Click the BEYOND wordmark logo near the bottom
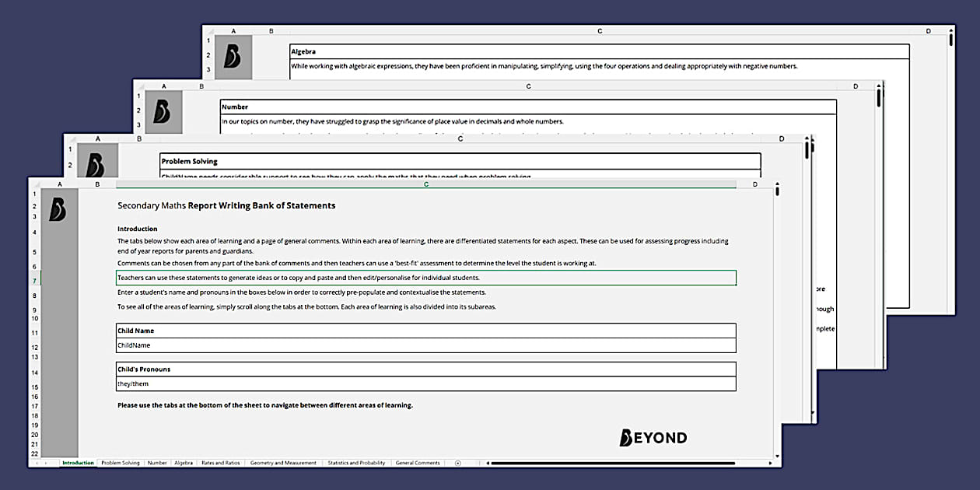This screenshot has height=490, width=980. tap(652, 437)
